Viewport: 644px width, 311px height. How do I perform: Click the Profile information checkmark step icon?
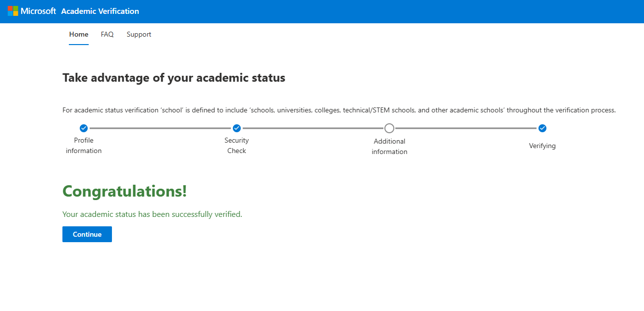[x=84, y=128]
